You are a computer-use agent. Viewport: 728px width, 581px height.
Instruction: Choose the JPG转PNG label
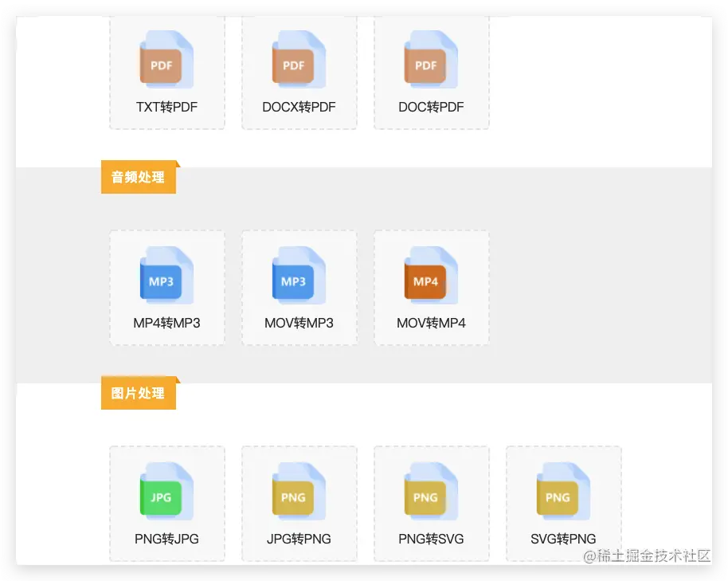(299, 539)
